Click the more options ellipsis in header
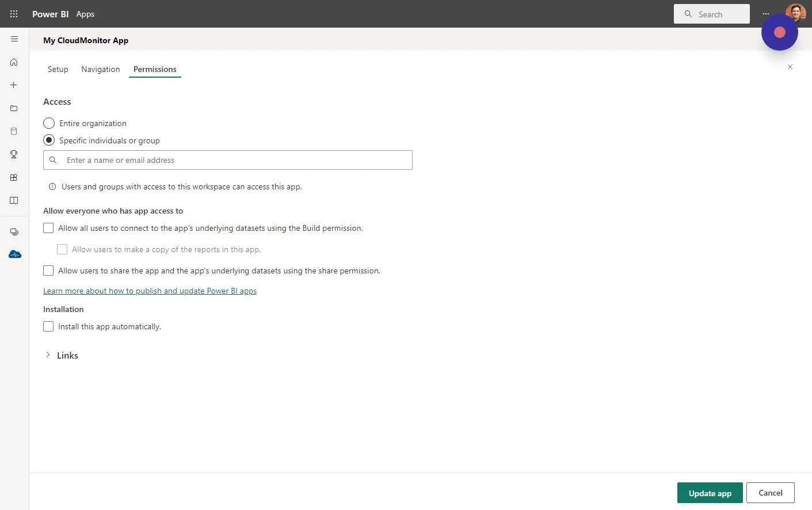This screenshot has height=510, width=812. pos(766,14)
